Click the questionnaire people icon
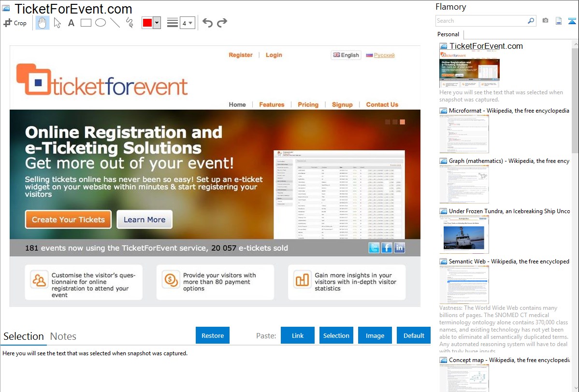The height and width of the screenshot is (392, 579). coord(39,280)
